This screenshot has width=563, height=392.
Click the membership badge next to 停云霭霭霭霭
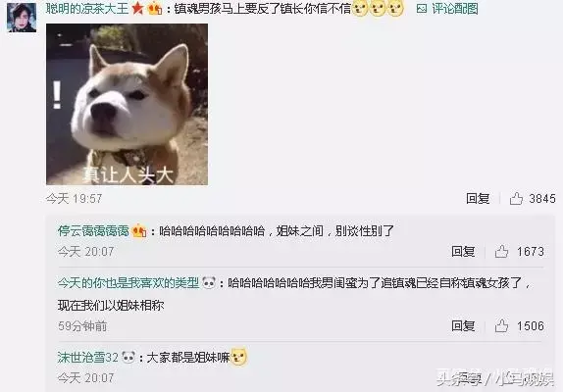(139, 230)
